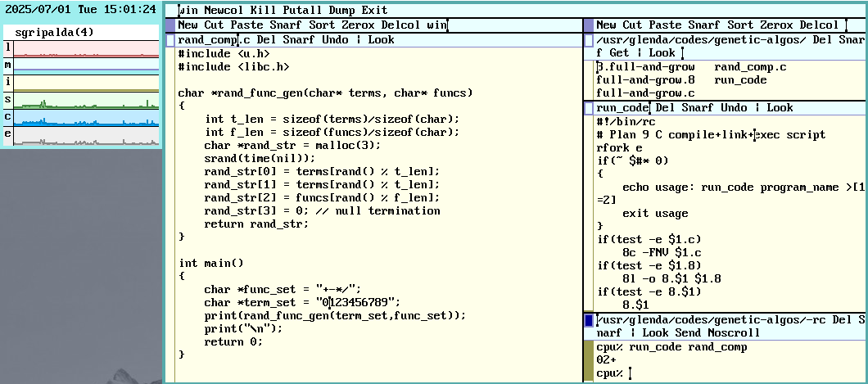The width and height of the screenshot is (868, 384).
Task: Click the '#!/bin/rc' line in run_code
Action: coord(626,122)
